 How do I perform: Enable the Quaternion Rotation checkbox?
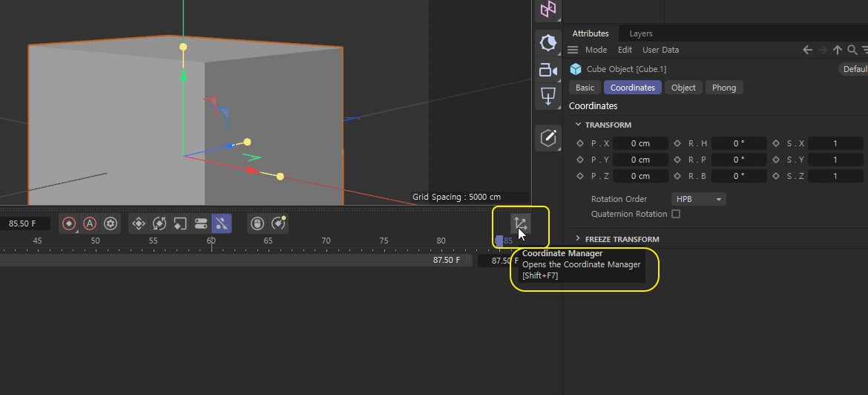click(x=675, y=214)
